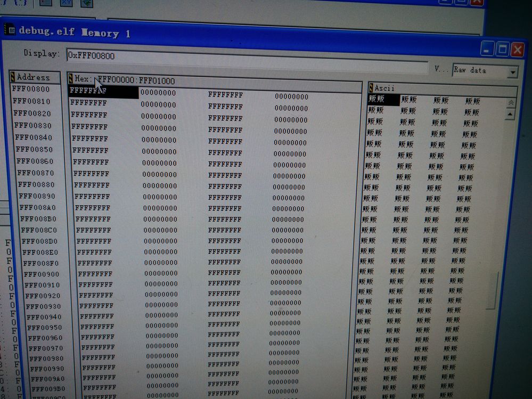
Task: Select address FFF00910
Action: pos(43,286)
